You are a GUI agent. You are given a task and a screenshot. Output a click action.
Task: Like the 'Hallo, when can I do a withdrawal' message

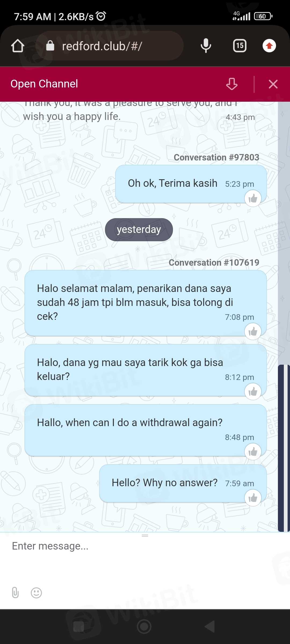point(253,452)
